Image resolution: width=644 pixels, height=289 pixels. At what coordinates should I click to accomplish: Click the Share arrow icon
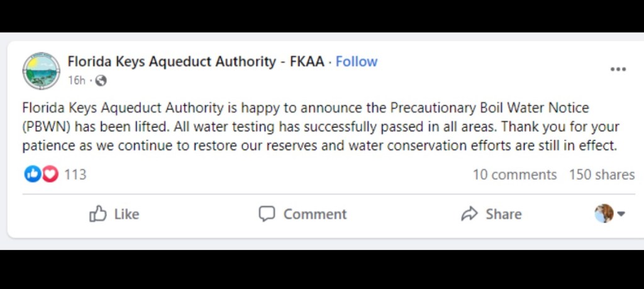coord(469,214)
